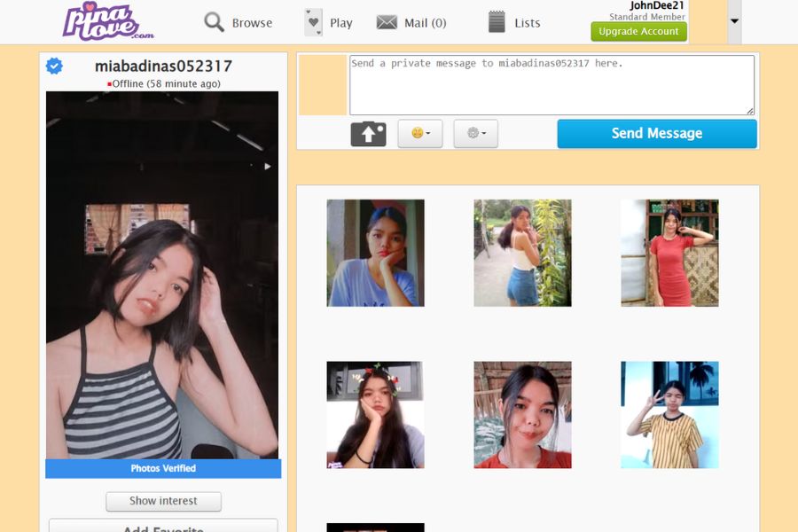The height and width of the screenshot is (532, 798).
Task: Click the Browse magnifying glass icon
Action: point(214,22)
